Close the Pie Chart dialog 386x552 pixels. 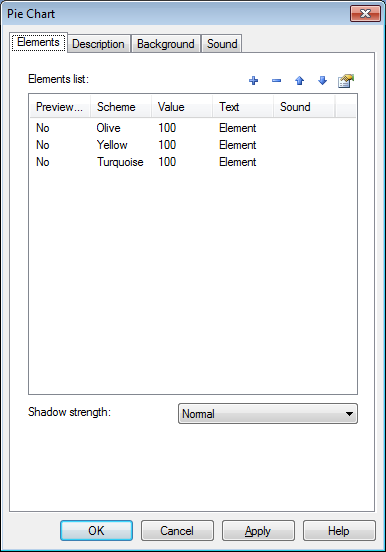point(366,14)
